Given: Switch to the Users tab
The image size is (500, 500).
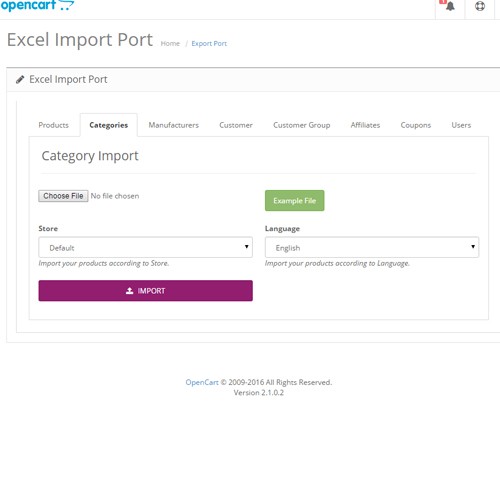Looking at the screenshot, I should 461,125.
